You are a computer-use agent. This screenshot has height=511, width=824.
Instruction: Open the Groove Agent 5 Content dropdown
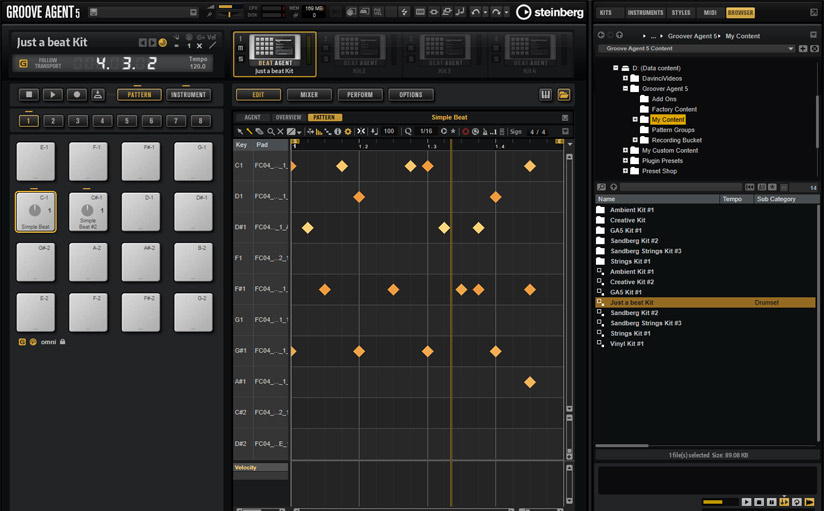(696, 48)
